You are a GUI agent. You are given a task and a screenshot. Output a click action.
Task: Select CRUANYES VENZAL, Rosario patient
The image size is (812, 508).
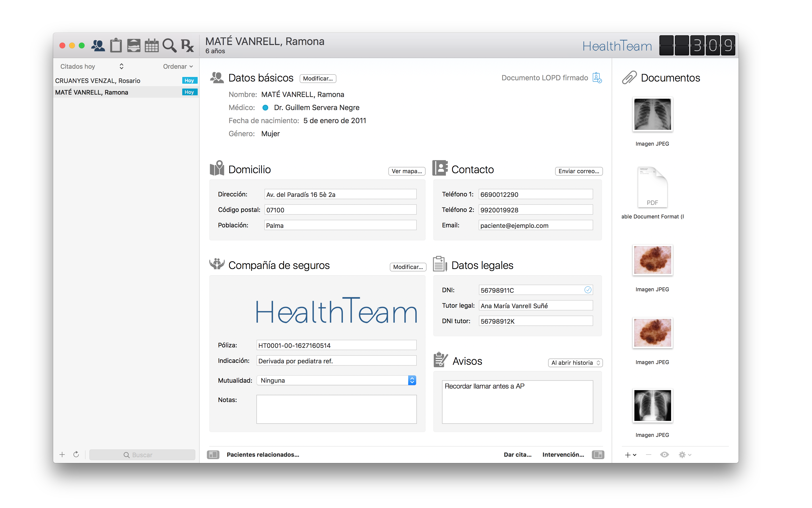(x=126, y=80)
